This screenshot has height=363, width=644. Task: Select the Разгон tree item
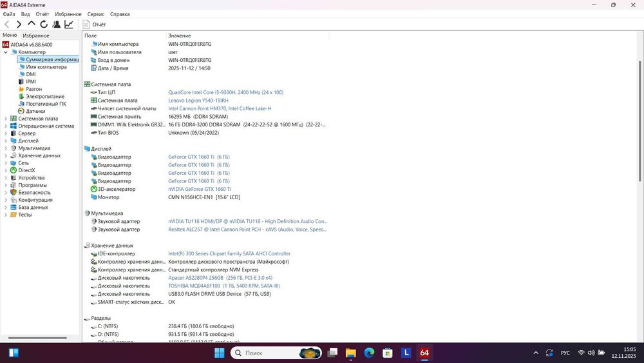(x=33, y=89)
